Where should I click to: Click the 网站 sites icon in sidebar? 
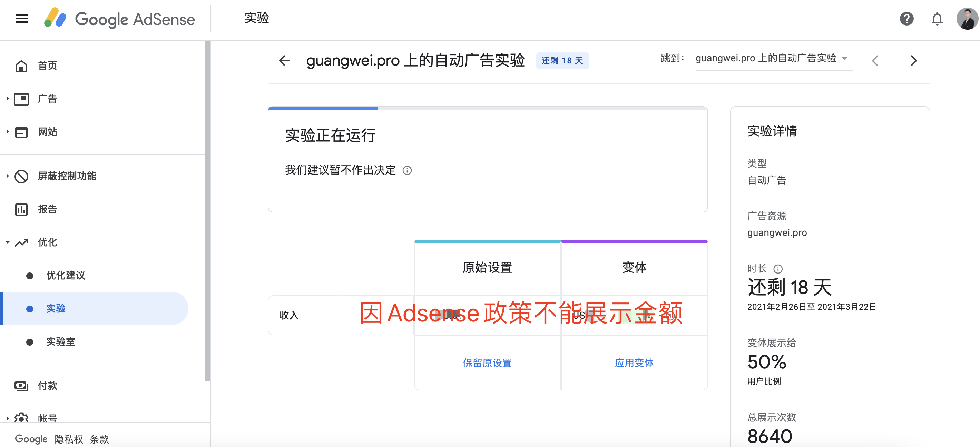(21, 132)
